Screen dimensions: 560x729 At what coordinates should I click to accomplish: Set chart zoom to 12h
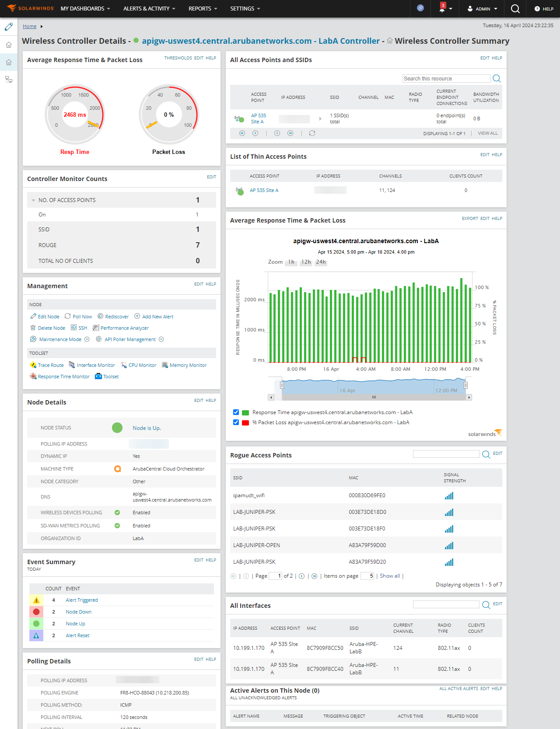point(306,262)
